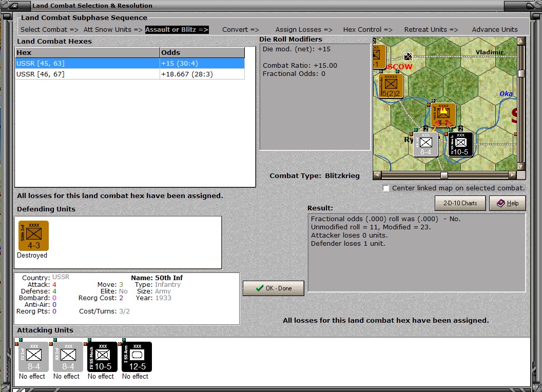Image resolution: width=542 pixels, height=392 pixels.
Task: Click the Unmodified roll = 11 result line
Action: [371, 227]
